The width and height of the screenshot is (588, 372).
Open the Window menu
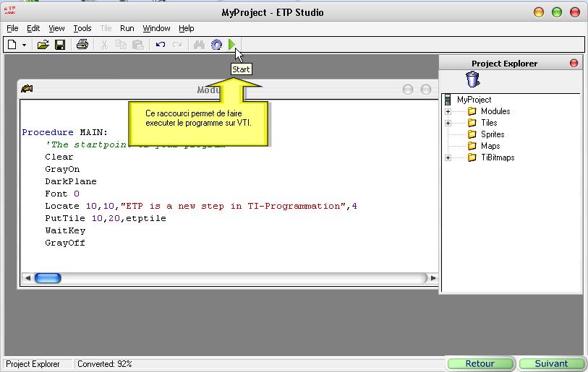click(x=156, y=28)
